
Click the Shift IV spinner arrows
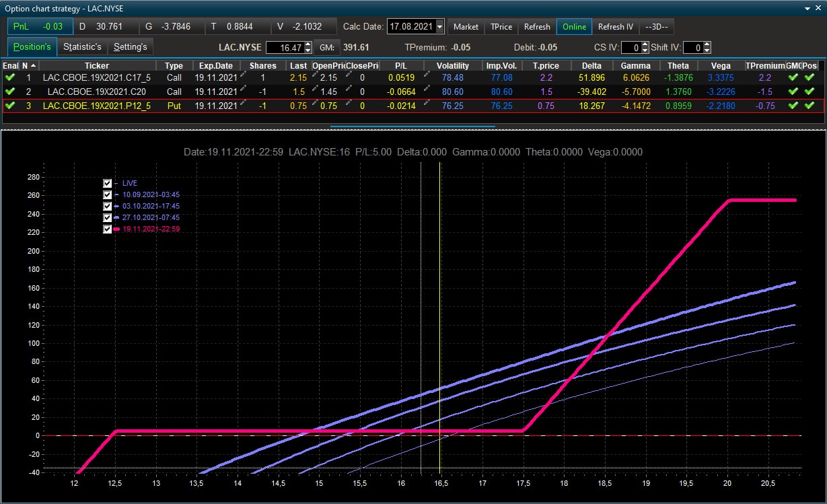click(707, 48)
